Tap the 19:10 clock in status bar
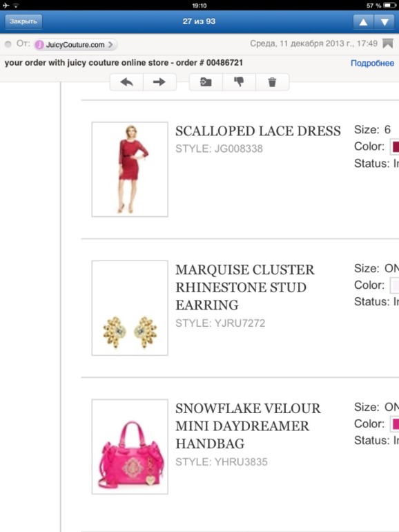This screenshot has height=532, width=399. point(199,6)
